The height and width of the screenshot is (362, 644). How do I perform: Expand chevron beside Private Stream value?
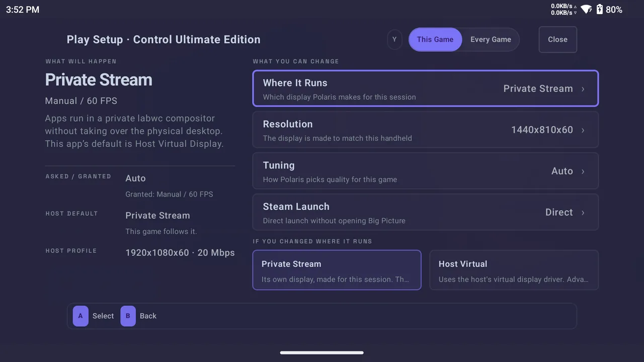[x=583, y=89]
